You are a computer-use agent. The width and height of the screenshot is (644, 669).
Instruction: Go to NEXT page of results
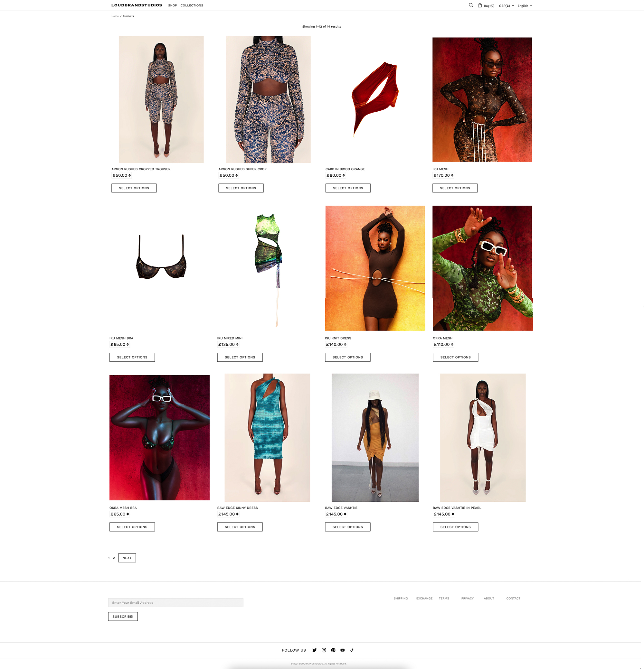(127, 558)
